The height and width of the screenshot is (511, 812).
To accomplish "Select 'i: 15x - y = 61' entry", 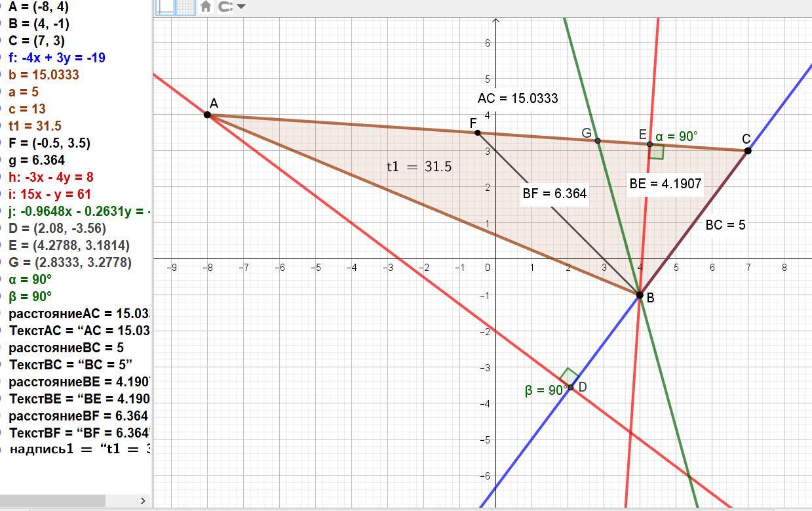I will 50,194.
